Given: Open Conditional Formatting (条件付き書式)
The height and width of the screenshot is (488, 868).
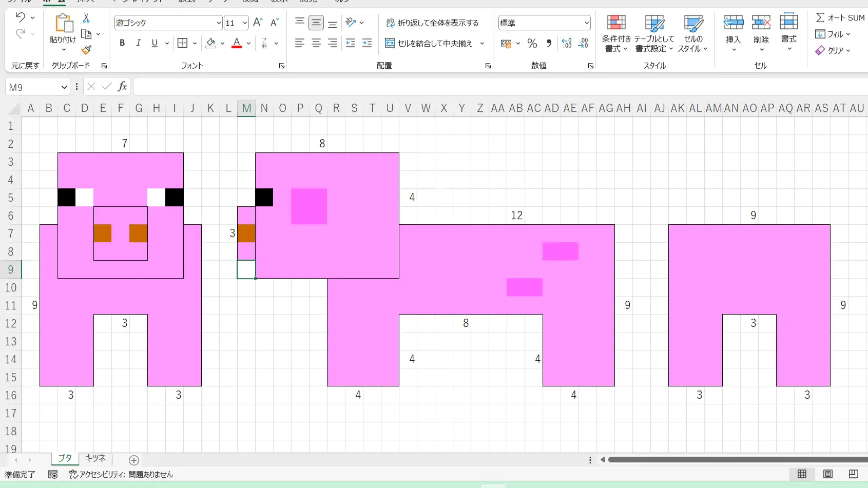Looking at the screenshot, I should coord(616,33).
